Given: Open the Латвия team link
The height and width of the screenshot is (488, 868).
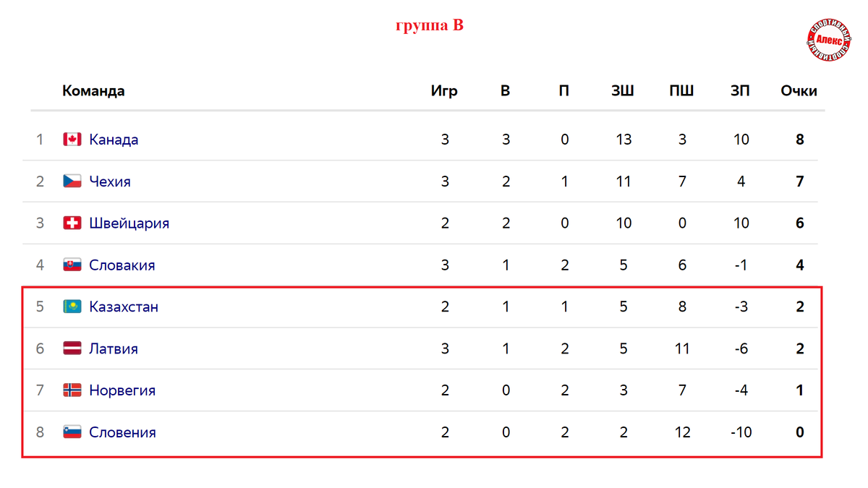Looking at the screenshot, I should pyautogui.click(x=114, y=348).
